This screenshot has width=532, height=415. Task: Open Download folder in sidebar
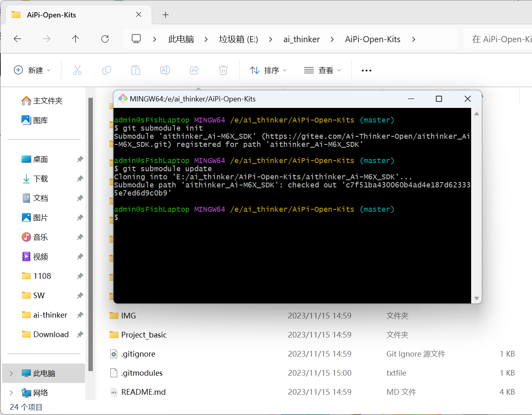click(x=45, y=334)
